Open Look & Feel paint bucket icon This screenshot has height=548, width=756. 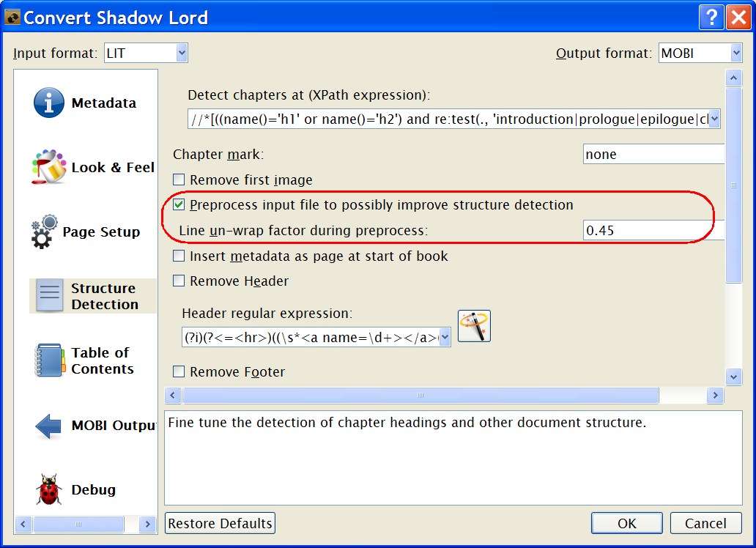pos(49,167)
